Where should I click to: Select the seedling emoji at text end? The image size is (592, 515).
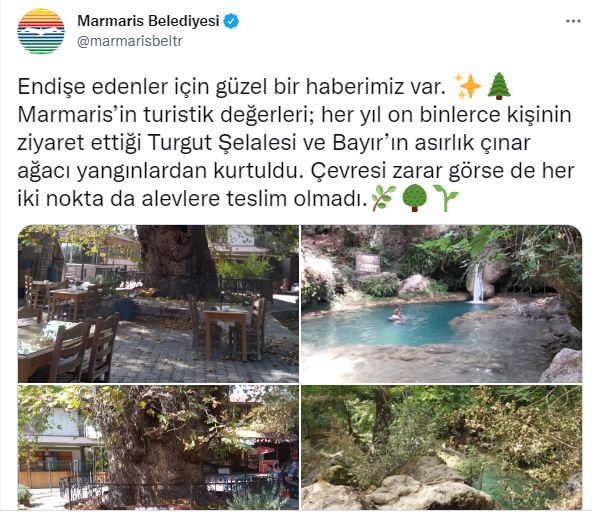(x=446, y=198)
